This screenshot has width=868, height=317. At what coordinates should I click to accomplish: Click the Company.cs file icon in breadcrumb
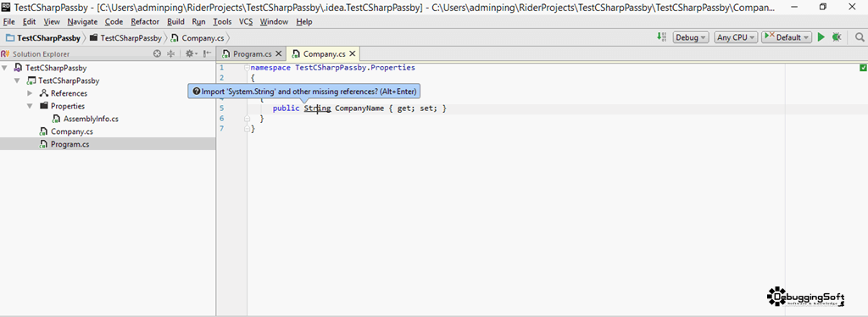175,38
